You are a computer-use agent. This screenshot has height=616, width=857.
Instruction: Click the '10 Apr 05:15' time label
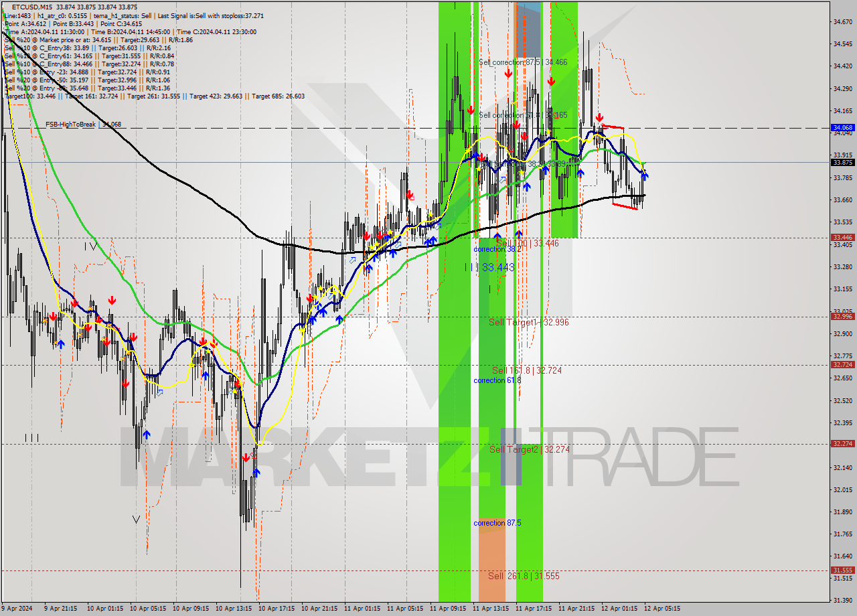(147, 609)
